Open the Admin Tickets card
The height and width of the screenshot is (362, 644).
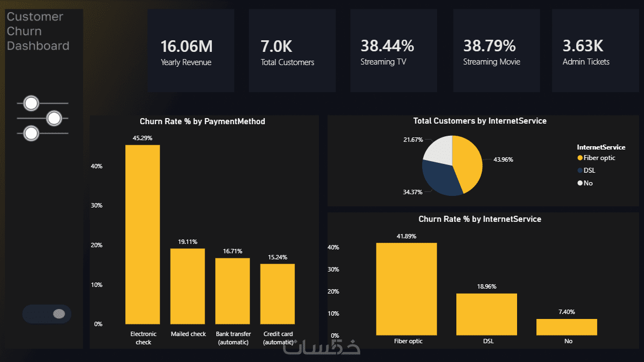[x=595, y=51]
